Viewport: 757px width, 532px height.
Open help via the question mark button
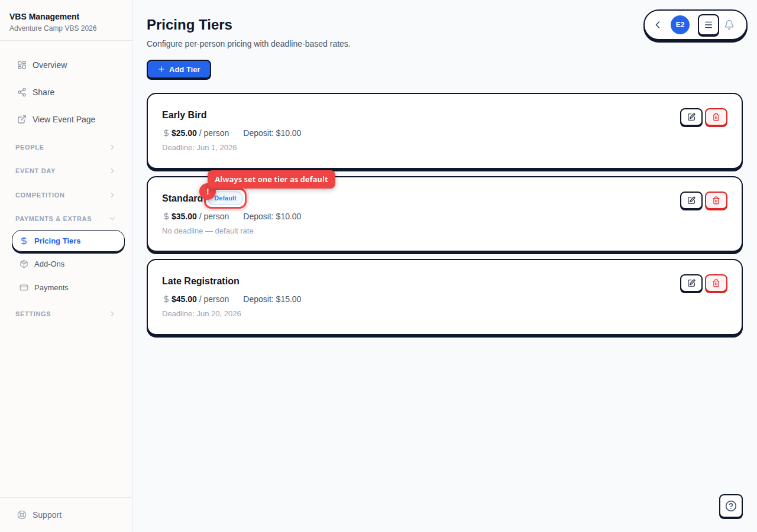(730, 506)
